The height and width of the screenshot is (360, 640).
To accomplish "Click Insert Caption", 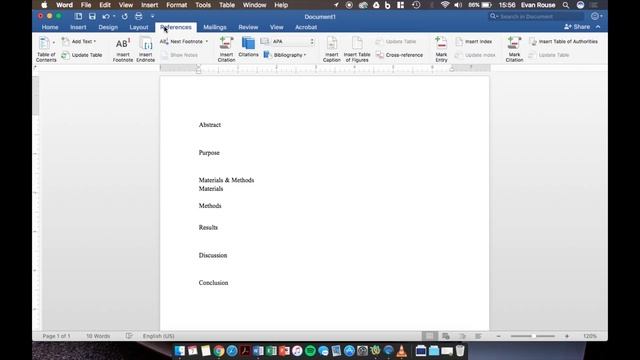I will 331,49.
